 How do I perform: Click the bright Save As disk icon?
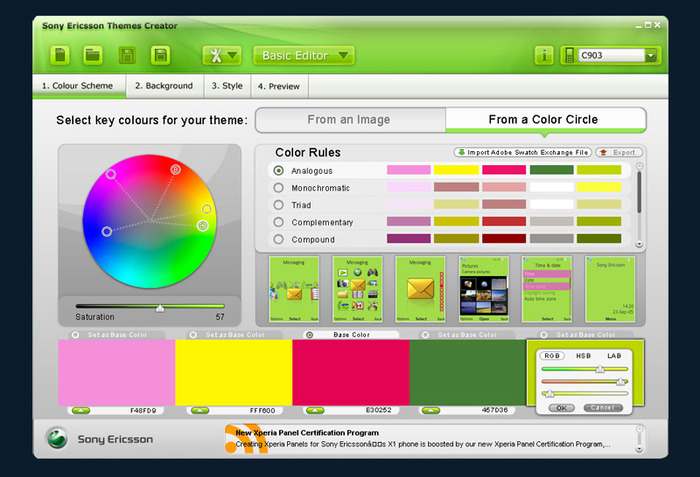pos(160,55)
